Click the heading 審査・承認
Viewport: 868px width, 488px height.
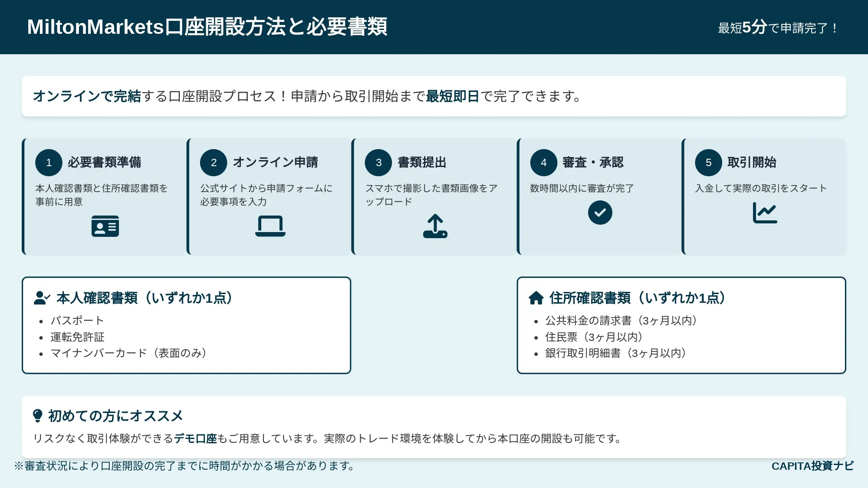(x=593, y=162)
